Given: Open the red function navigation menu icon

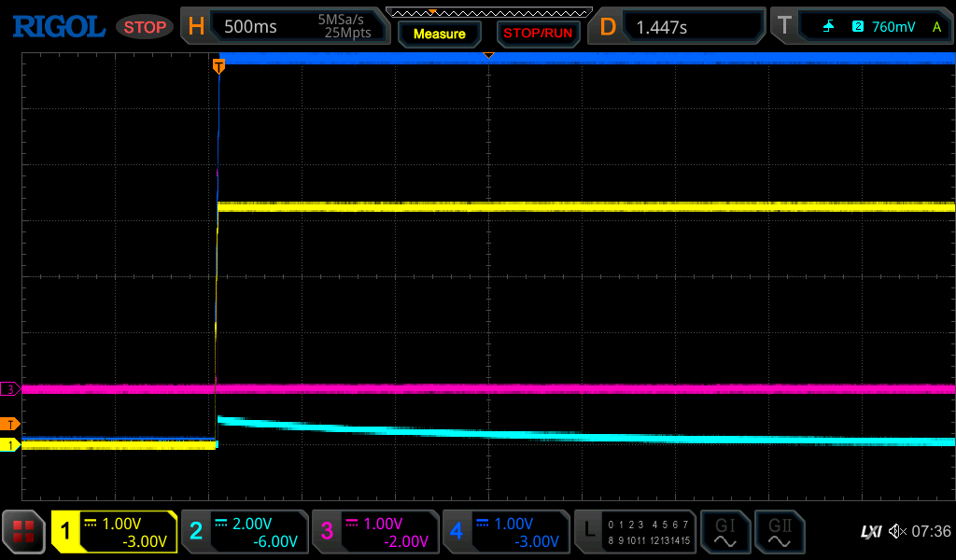Looking at the screenshot, I should tap(23, 531).
